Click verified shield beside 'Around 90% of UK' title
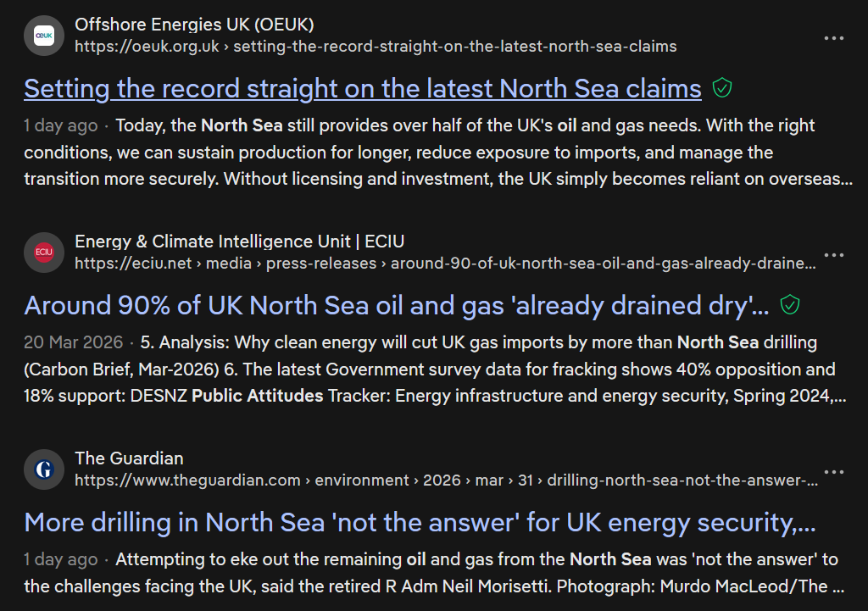This screenshot has height=611, width=868. point(790,305)
